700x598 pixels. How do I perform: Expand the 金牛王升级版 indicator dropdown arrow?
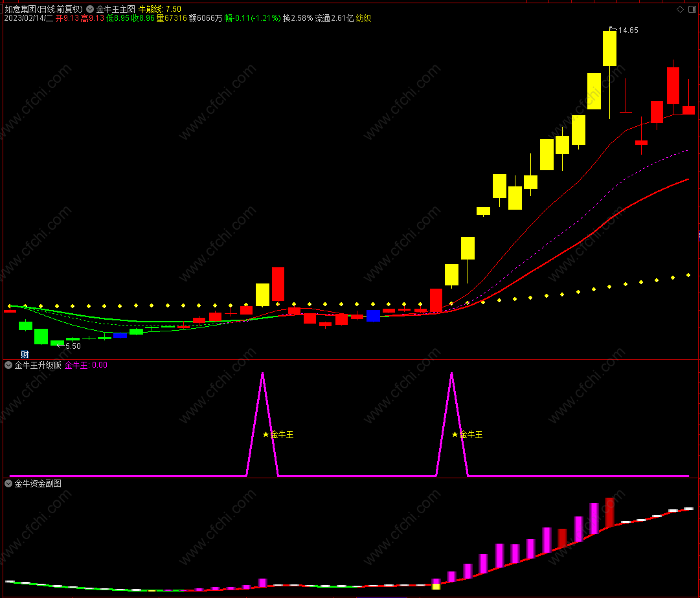(8, 365)
